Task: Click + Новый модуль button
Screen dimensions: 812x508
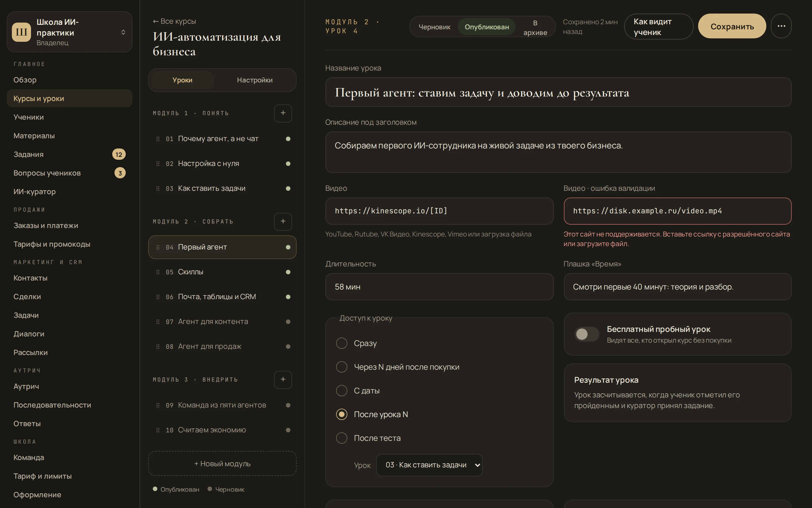Action: pyautogui.click(x=222, y=464)
